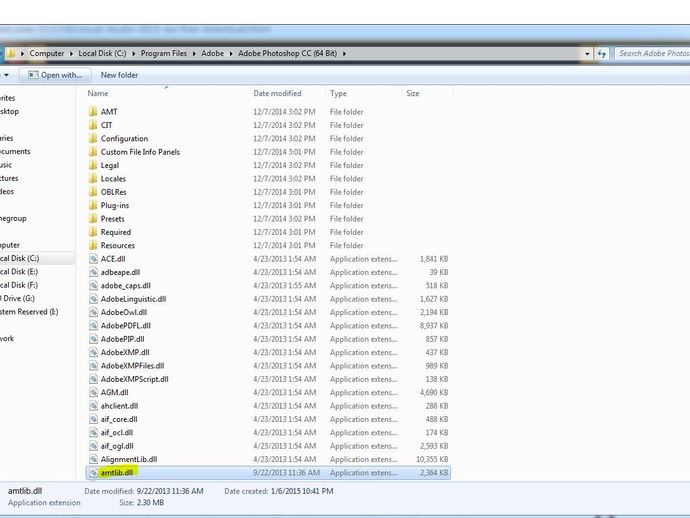Click Date created value in details pane
The width and height of the screenshot is (690, 518).
pyautogui.click(x=302, y=491)
